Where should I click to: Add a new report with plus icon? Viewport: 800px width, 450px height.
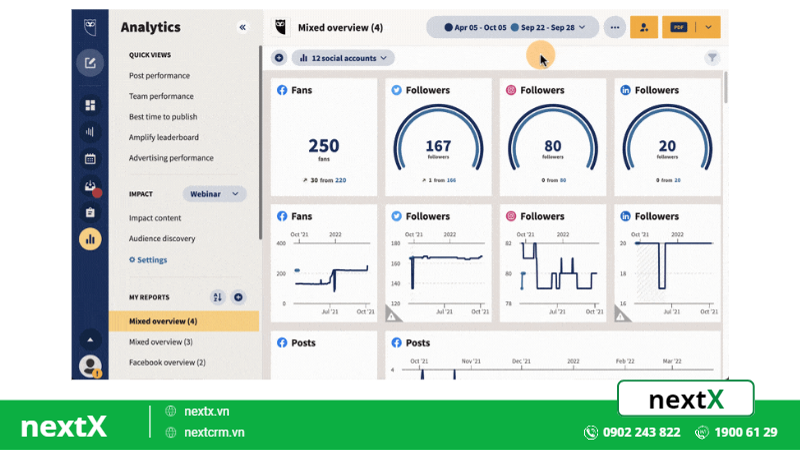click(x=238, y=297)
